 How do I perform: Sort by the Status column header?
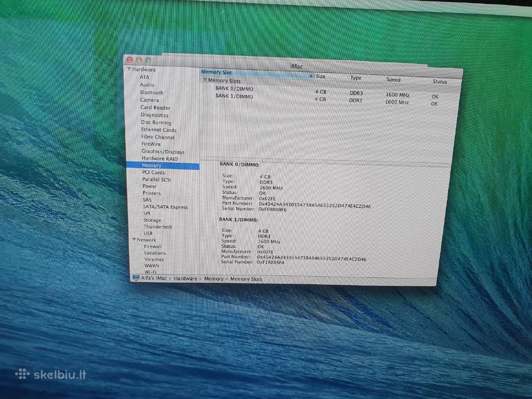point(440,82)
